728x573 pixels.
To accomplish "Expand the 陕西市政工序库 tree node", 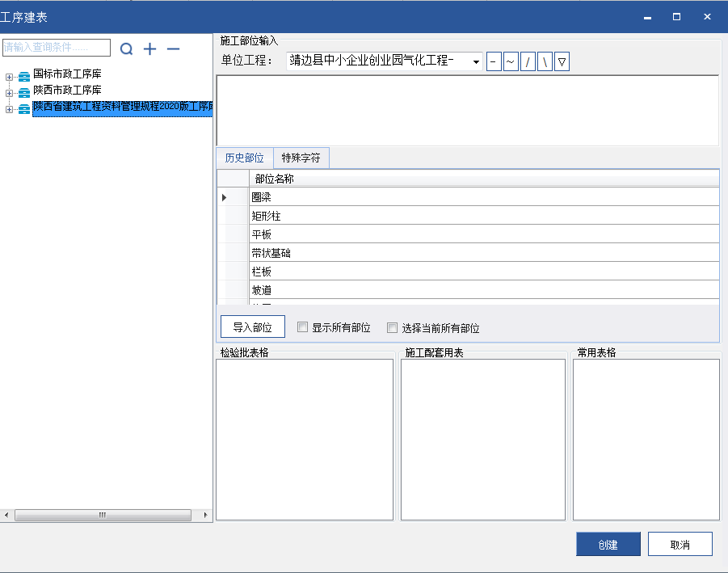I will [10, 93].
